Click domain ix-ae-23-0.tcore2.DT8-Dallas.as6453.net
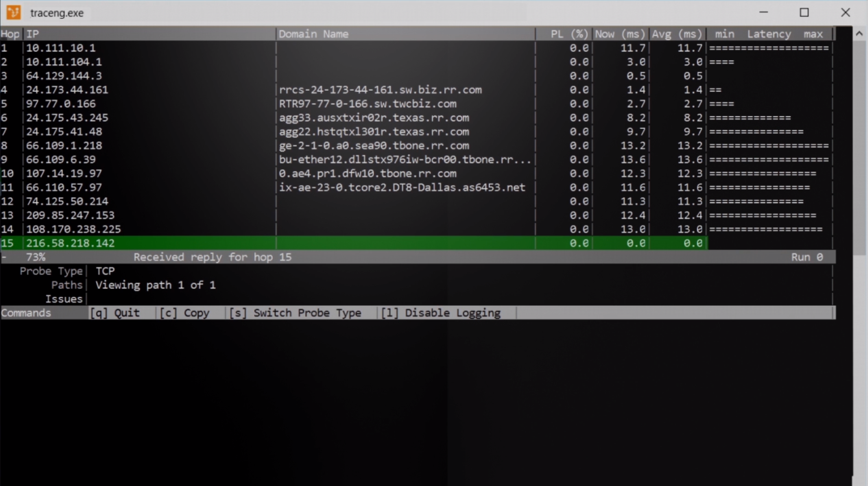 [x=402, y=188]
